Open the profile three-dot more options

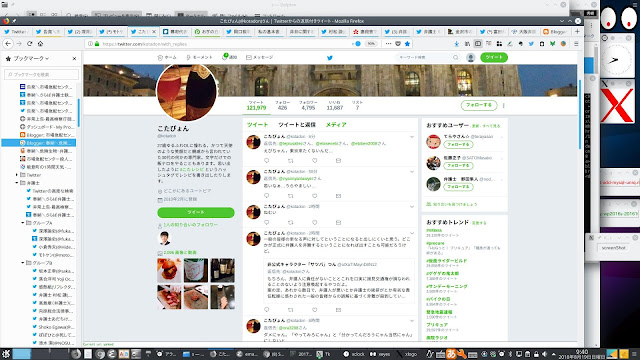point(504,105)
